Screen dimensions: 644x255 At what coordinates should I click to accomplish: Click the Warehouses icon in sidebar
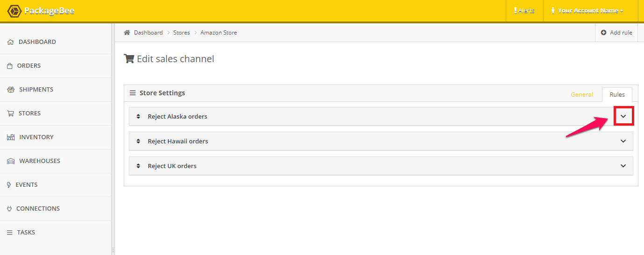pos(11,161)
